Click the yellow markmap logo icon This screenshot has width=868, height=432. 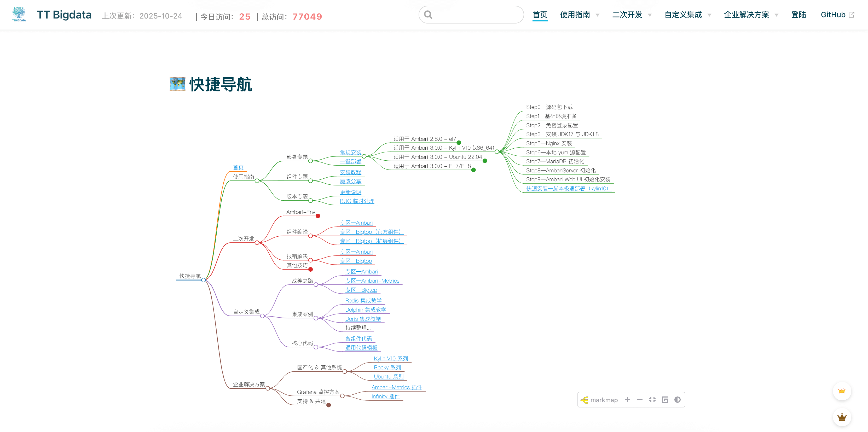[x=585, y=400]
